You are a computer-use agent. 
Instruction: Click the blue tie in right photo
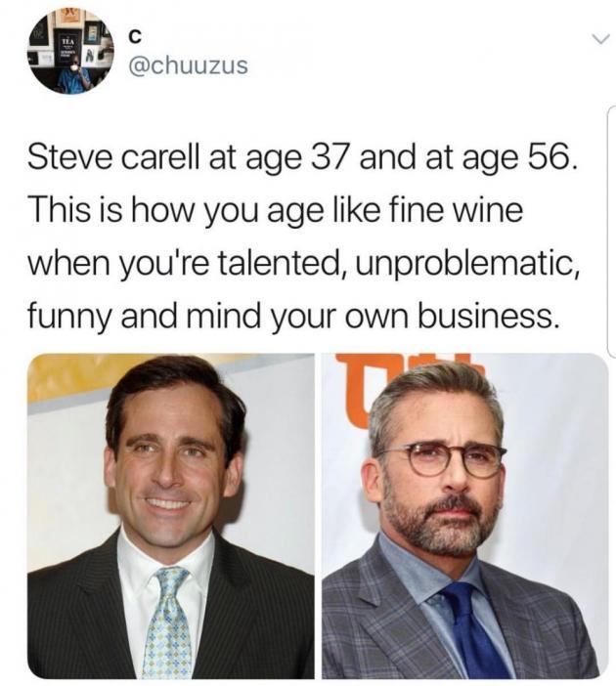coord(470,632)
